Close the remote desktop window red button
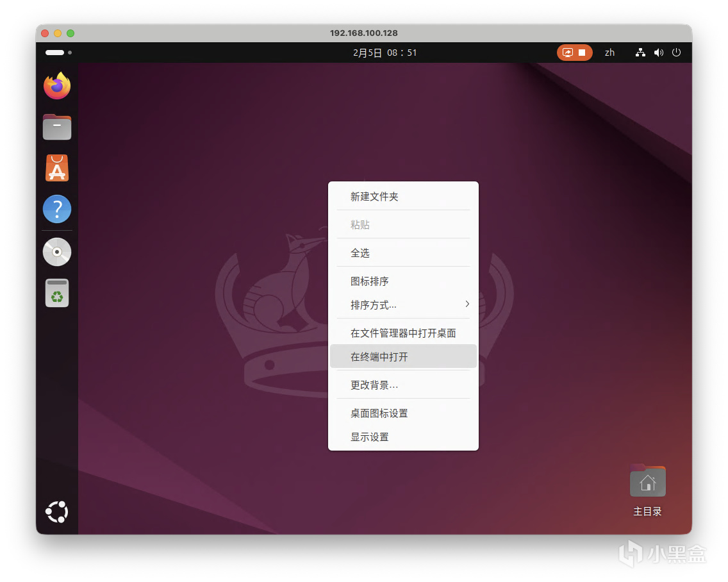728x582 pixels. (45, 33)
